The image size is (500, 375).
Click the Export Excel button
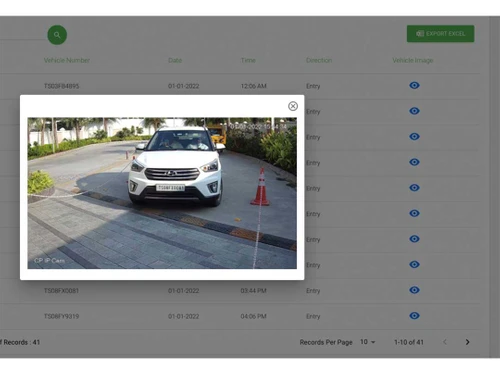(440, 34)
